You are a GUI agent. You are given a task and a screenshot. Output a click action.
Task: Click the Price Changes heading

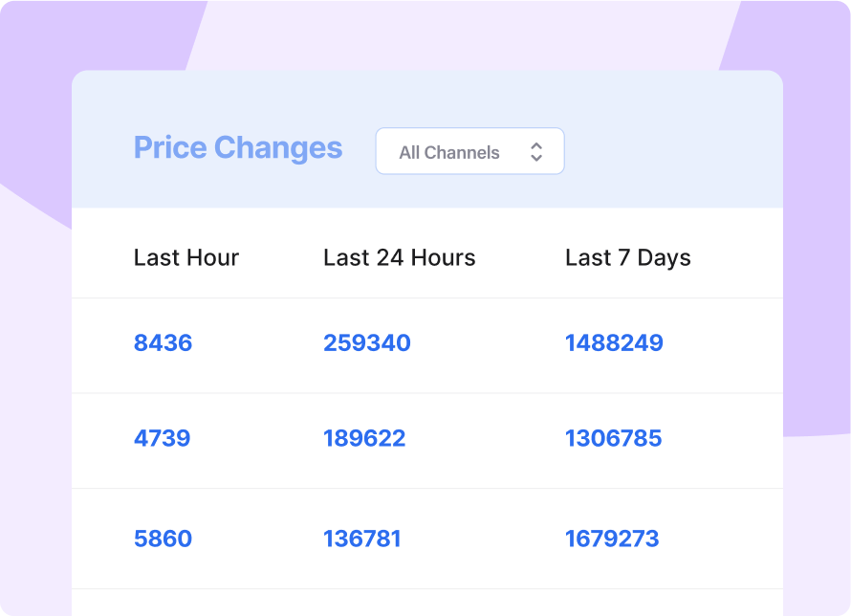[x=238, y=148]
